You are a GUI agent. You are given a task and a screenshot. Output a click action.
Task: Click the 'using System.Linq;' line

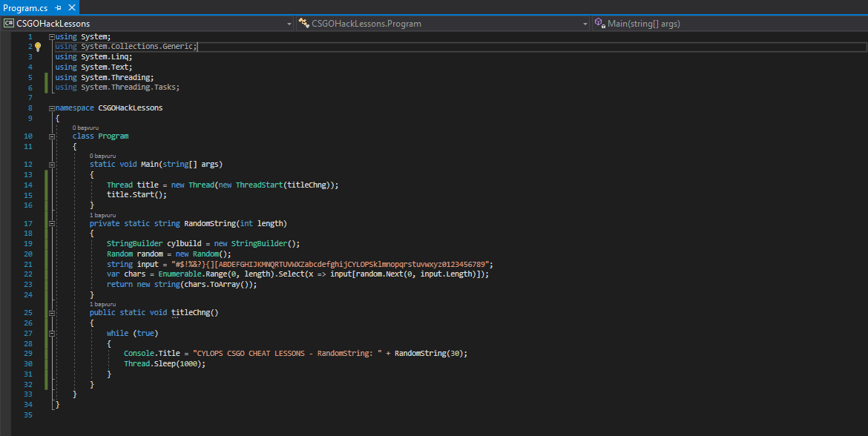93,57
